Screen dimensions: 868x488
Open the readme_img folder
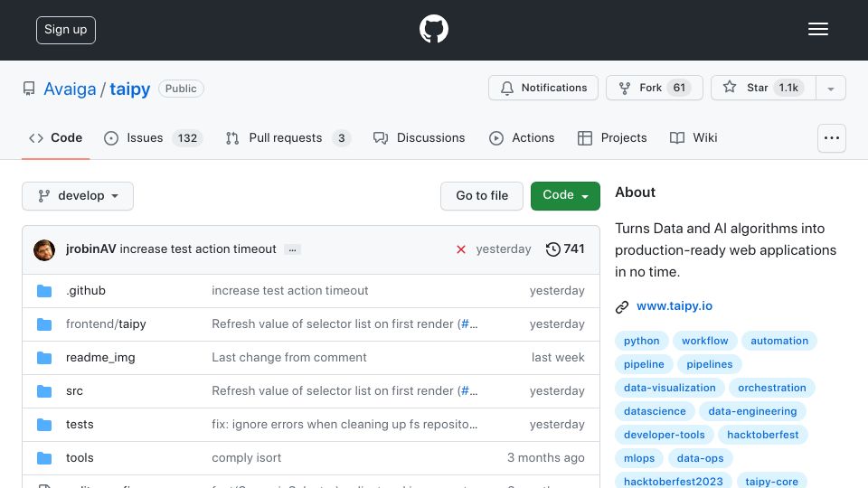[x=100, y=358]
